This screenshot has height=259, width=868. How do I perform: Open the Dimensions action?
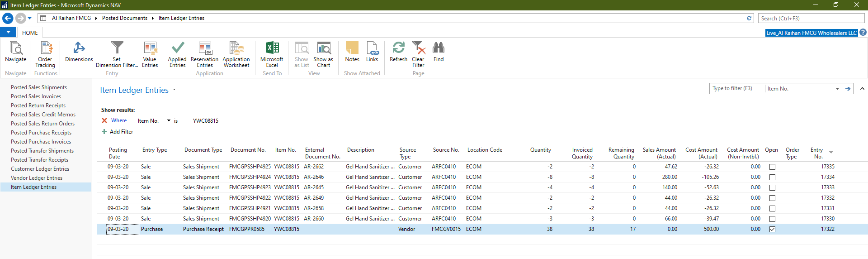(x=79, y=52)
